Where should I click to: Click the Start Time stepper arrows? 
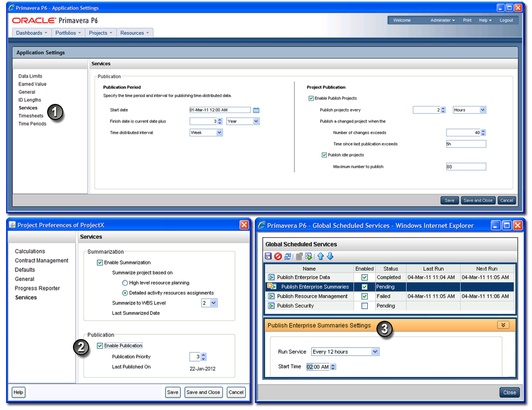(x=333, y=367)
